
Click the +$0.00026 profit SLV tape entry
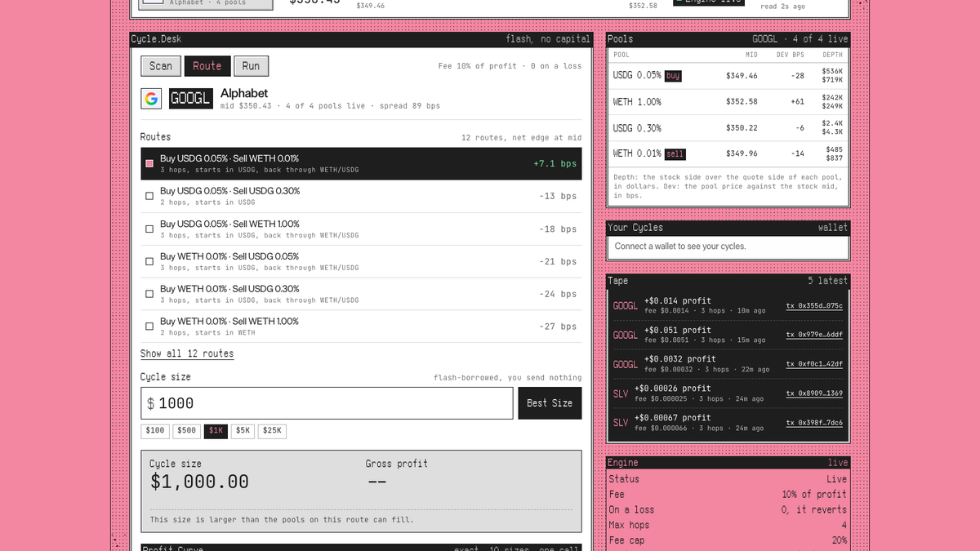(x=728, y=393)
